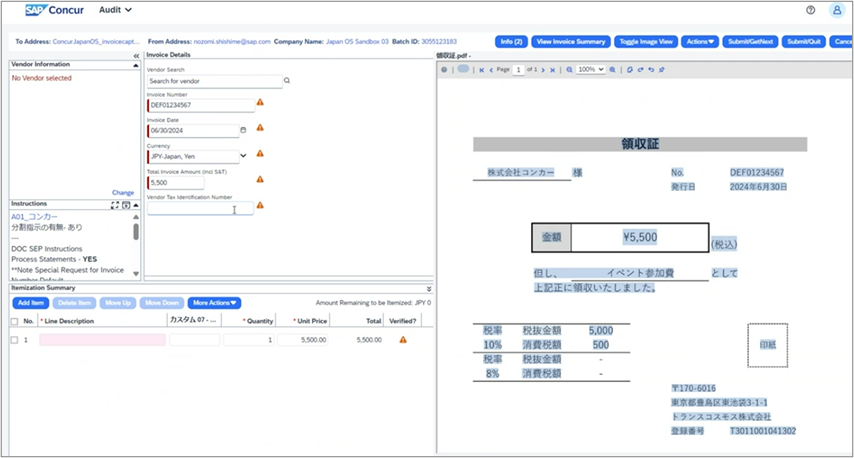Image resolution: width=854 pixels, height=458 pixels.
Task: Click warning icon beside Invoice Number
Action: click(x=260, y=103)
